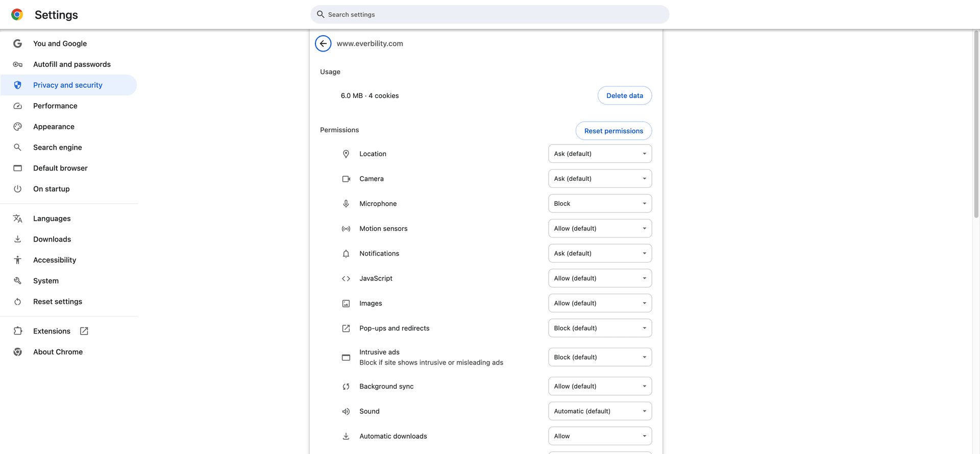Click the Microphone icon
Image resolution: width=980 pixels, height=454 pixels.
[x=346, y=203]
